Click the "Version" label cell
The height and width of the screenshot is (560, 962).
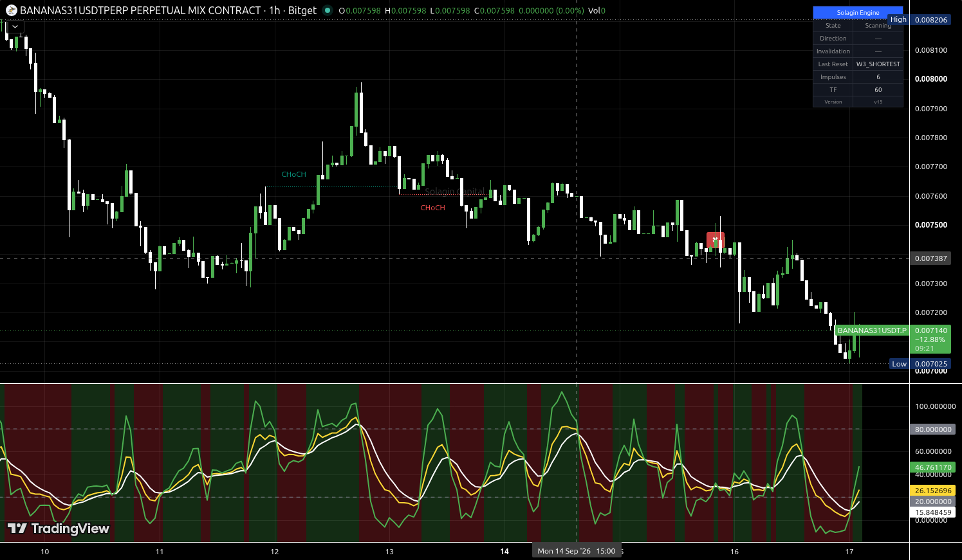point(833,102)
